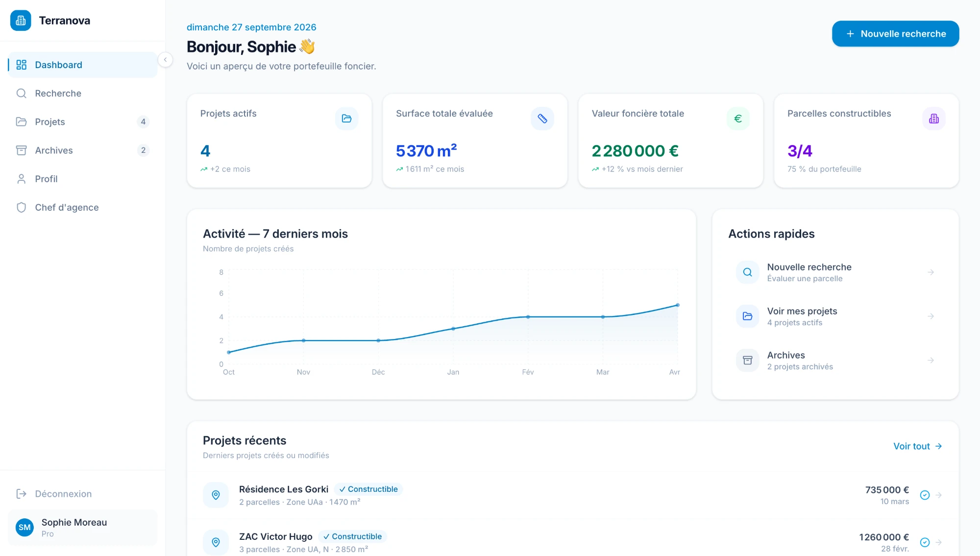Click the ZAC Victor Hugo project title
The height and width of the screenshot is (556, 980).
(x=276, y=536)
